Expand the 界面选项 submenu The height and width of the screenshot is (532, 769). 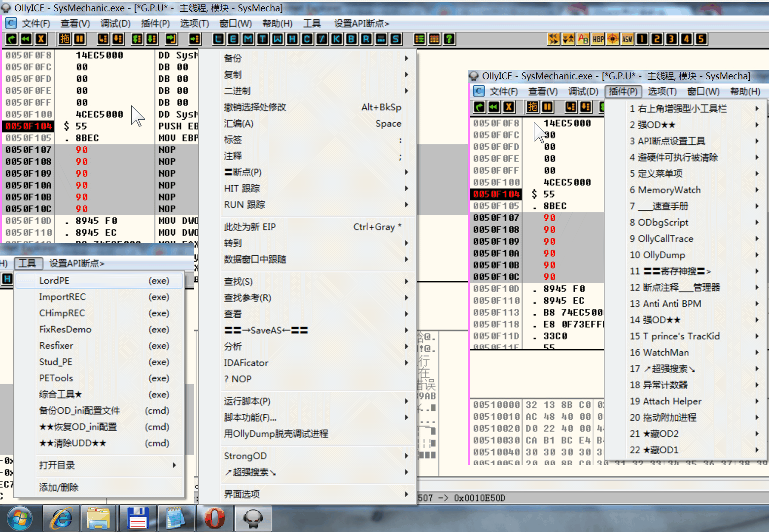point(317,494)
